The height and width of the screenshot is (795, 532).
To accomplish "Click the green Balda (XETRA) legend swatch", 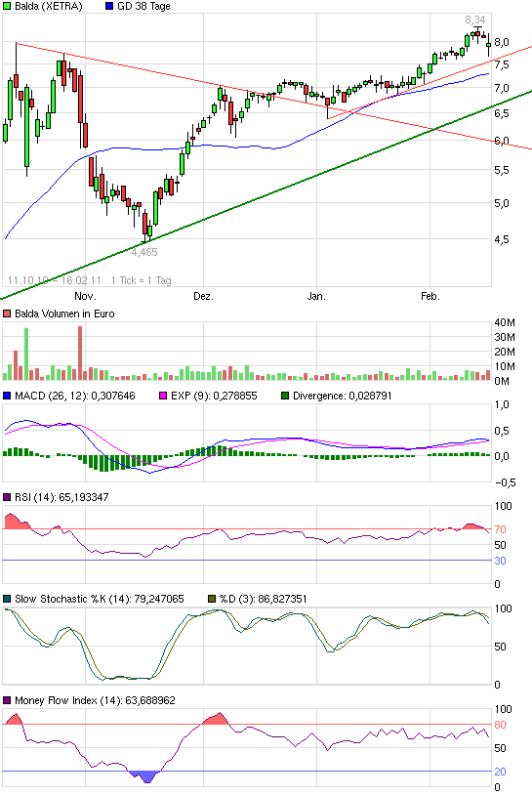I will pos(7,7).
